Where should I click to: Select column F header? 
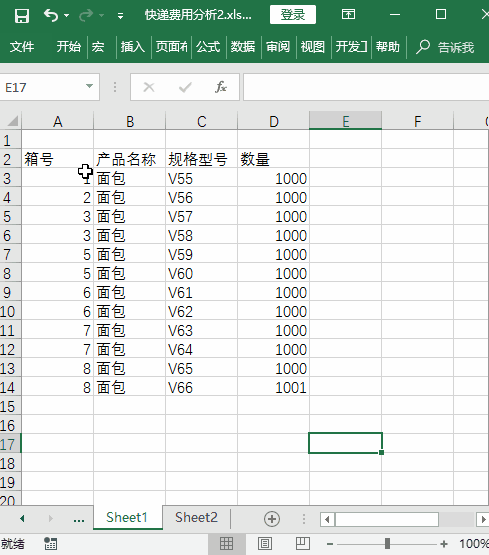pos(418,121)
